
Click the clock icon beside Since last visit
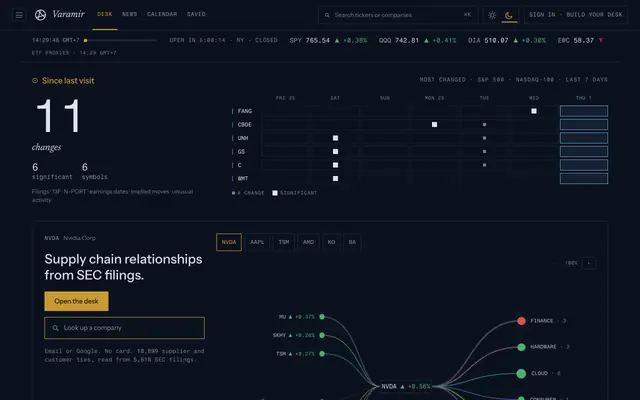coord(35,81)
